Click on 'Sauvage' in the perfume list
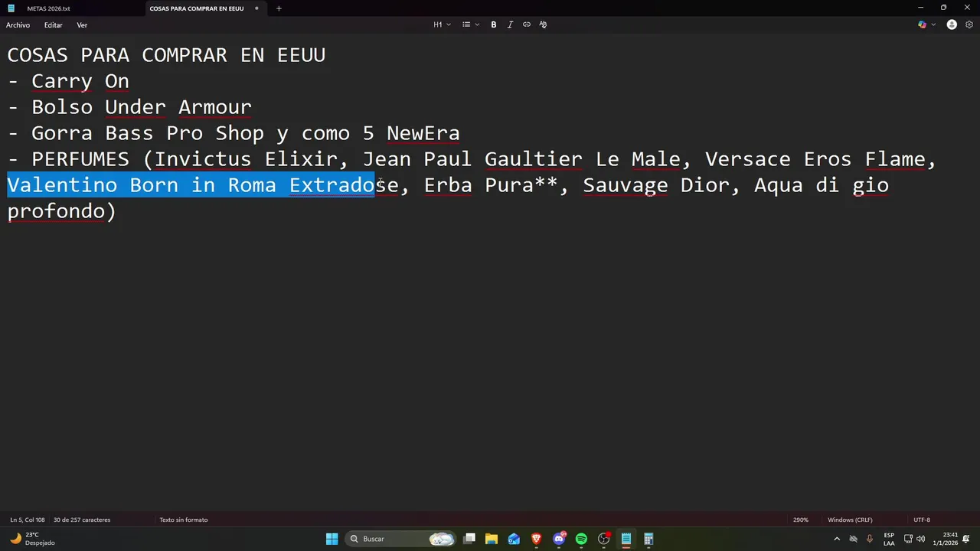980x551 pixels. [x=626, y=185]
